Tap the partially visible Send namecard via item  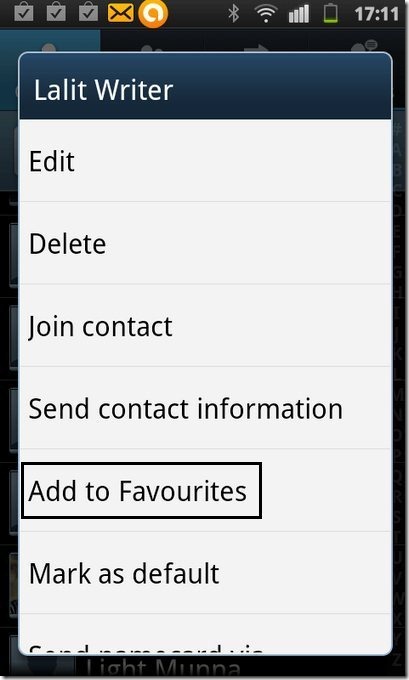205,634
